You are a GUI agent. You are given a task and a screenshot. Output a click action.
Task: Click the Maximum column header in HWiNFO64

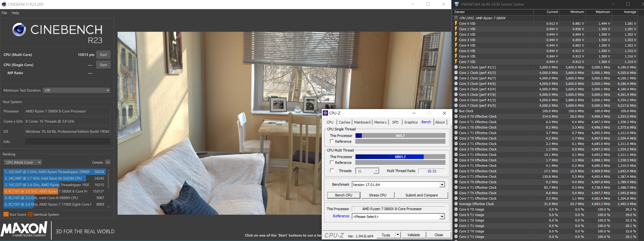(599, 12)
